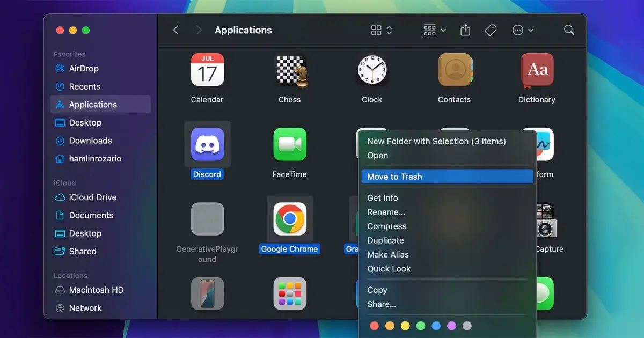This screenshot has height=338, width=644.
Task: Click the FaceTime label text
Action: pyautogui.click(x=290, y=174)
